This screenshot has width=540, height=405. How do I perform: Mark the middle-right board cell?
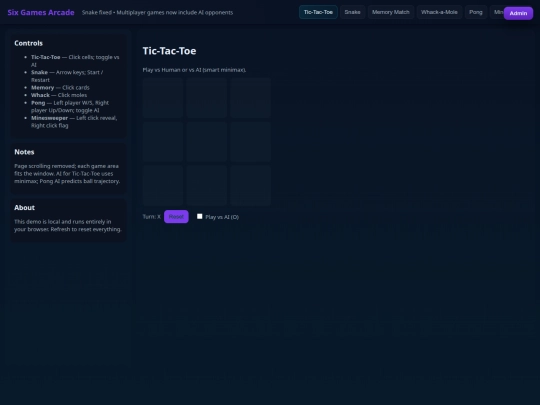[x=251, y=142]
